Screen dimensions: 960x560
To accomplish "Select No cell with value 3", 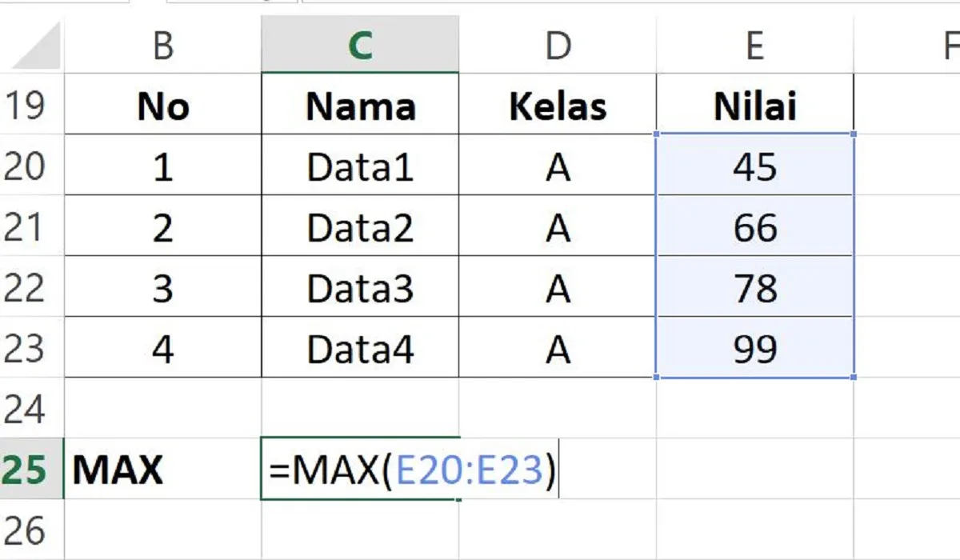I will coord(163,287).
